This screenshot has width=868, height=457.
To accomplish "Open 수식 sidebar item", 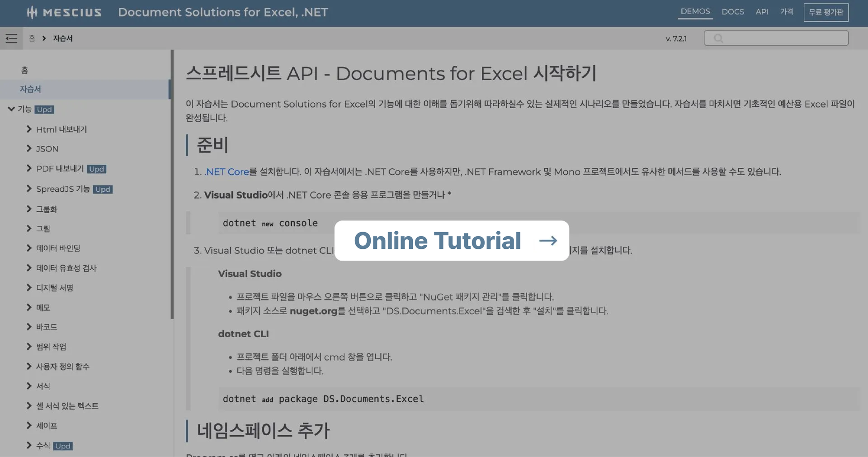I will point(43,446).
